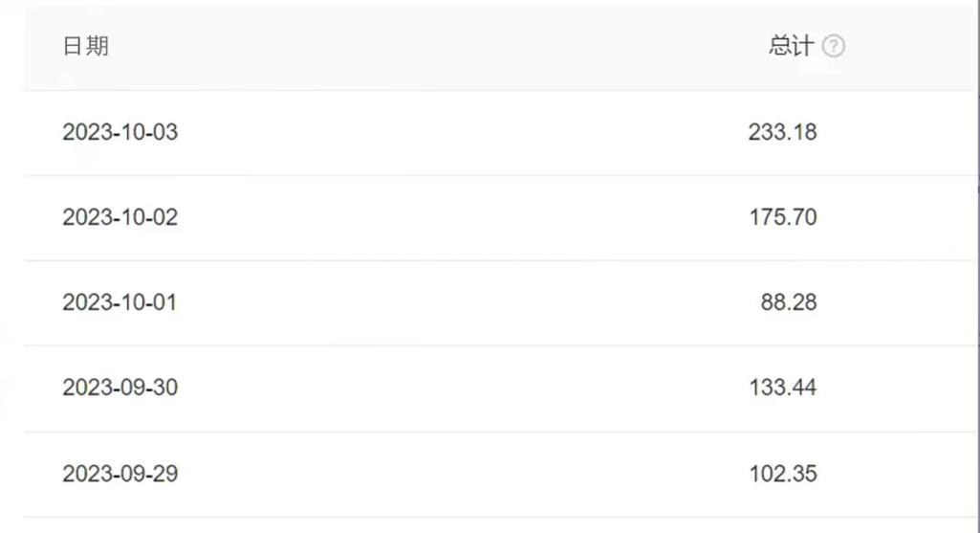
Task: Select the 2023-10-02 date cell
Action: point(120,217)
